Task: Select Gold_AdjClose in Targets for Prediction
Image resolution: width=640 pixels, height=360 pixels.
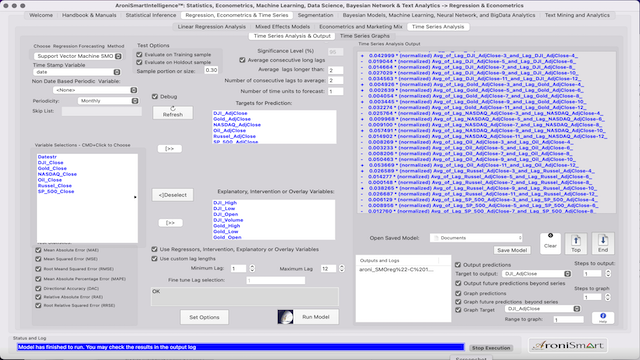Action: click(232, 119)
